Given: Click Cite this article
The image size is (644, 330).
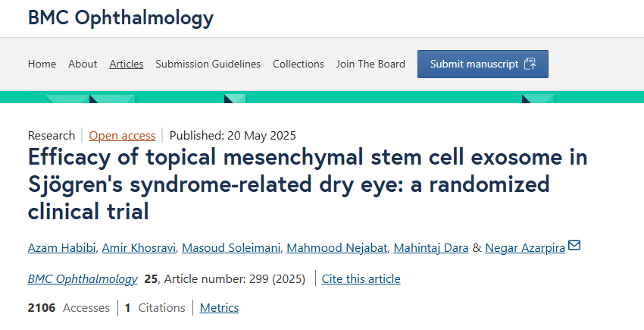Looking at the screenshot, I should click(361, 278).
